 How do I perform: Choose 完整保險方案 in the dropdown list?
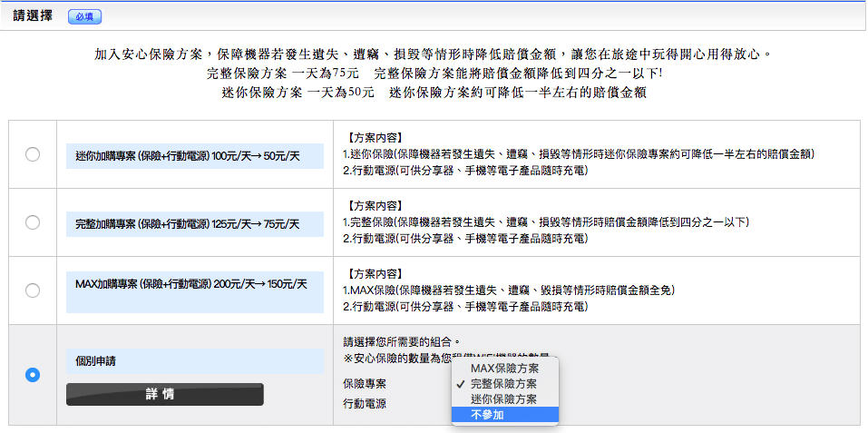coord(505,383)
